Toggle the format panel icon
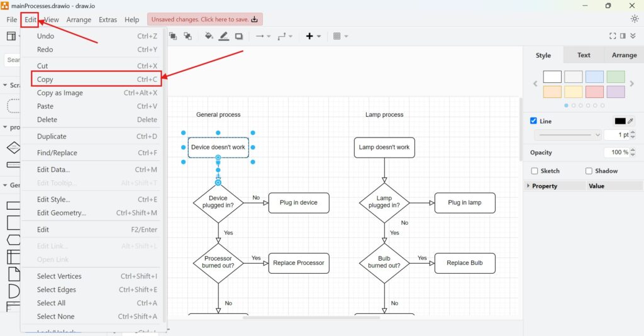Screen dimensions: 644x336 click(623, 36)
